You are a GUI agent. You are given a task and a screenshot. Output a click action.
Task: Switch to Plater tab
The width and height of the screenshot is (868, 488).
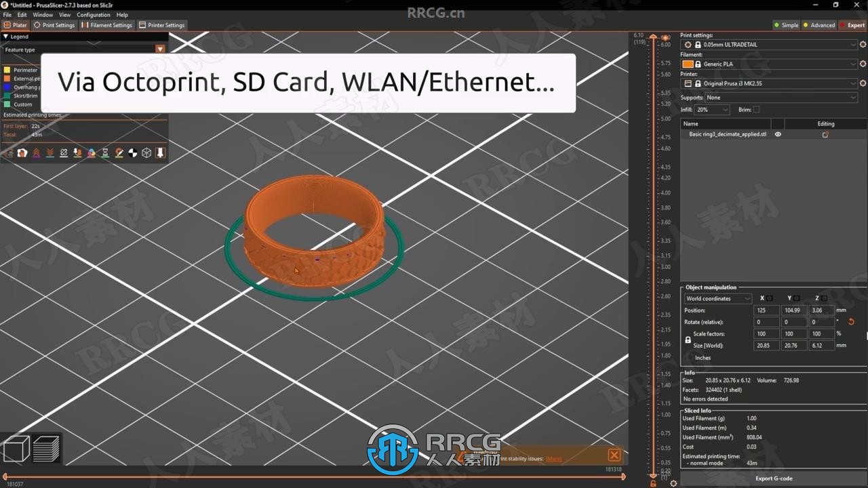(x=16, y=25)
